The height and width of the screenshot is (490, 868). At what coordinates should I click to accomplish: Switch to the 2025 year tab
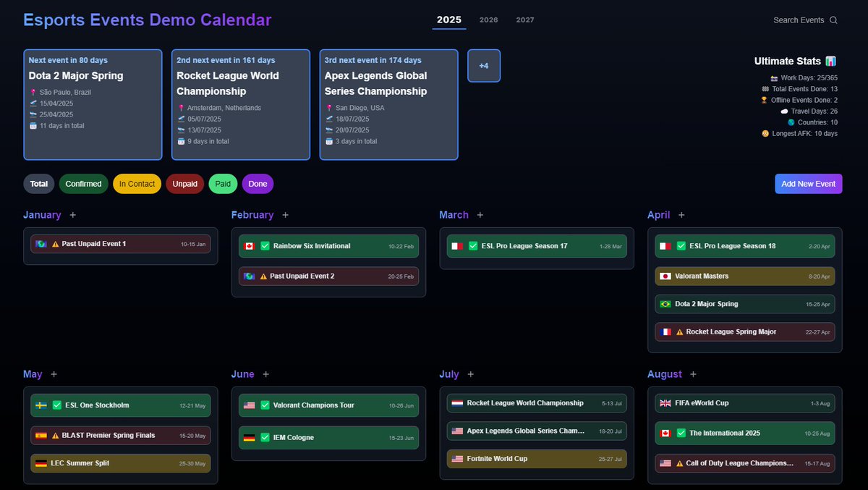point(449,20)
